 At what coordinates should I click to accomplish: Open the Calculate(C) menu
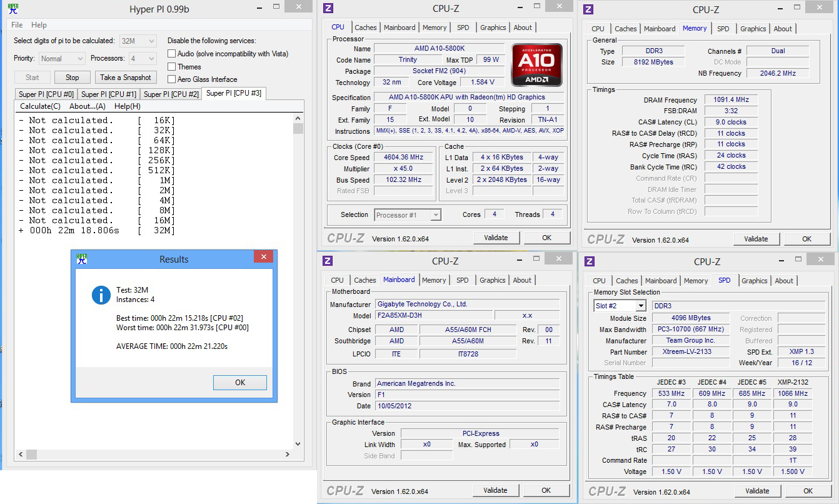tap(40, 106)
